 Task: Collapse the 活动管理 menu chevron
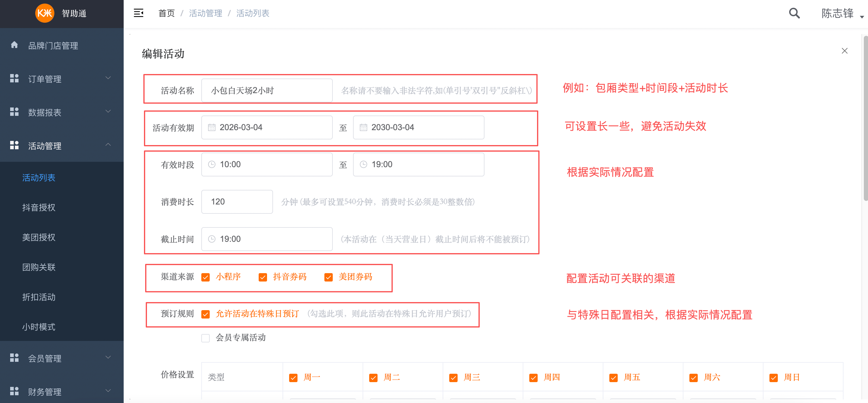(x=108, y=144)
